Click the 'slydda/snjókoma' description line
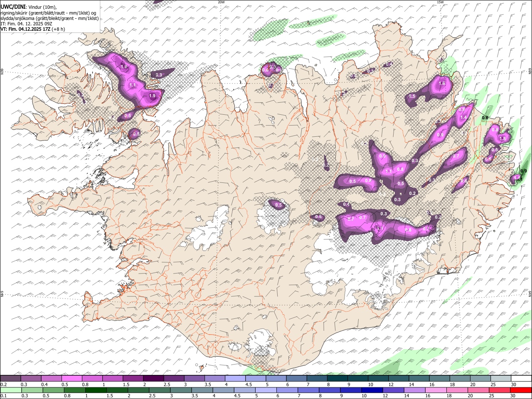Image resolution: width=532 pixels, height=399 pixels. point(49,18)
